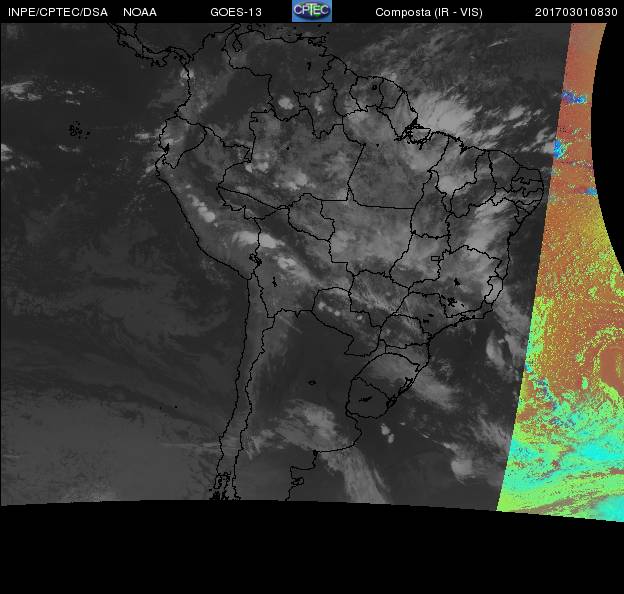
Task: Click the GOES-13 satellite label
Action: 236,12
